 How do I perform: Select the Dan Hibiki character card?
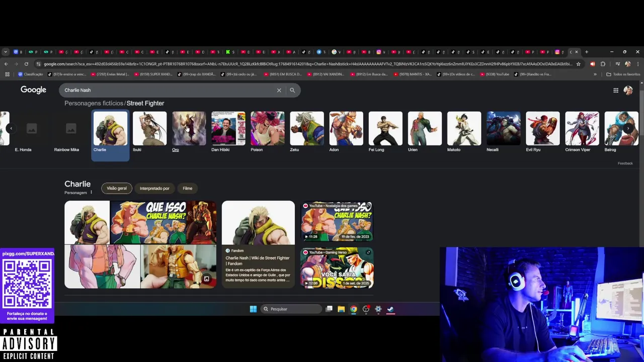[228, 132]
